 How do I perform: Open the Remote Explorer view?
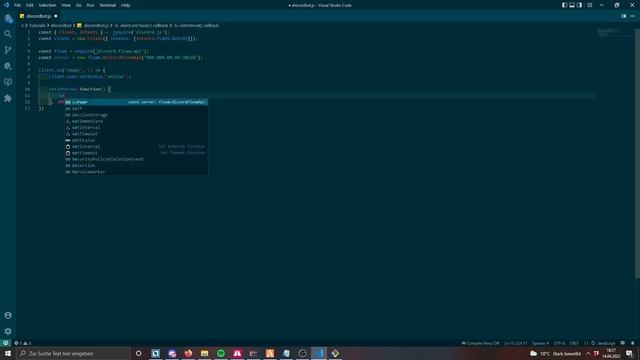8,82
